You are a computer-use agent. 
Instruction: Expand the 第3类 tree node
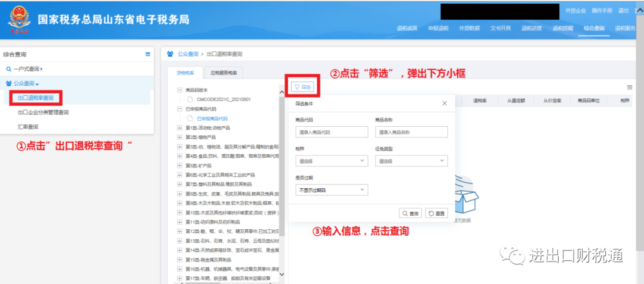[179, 146]
